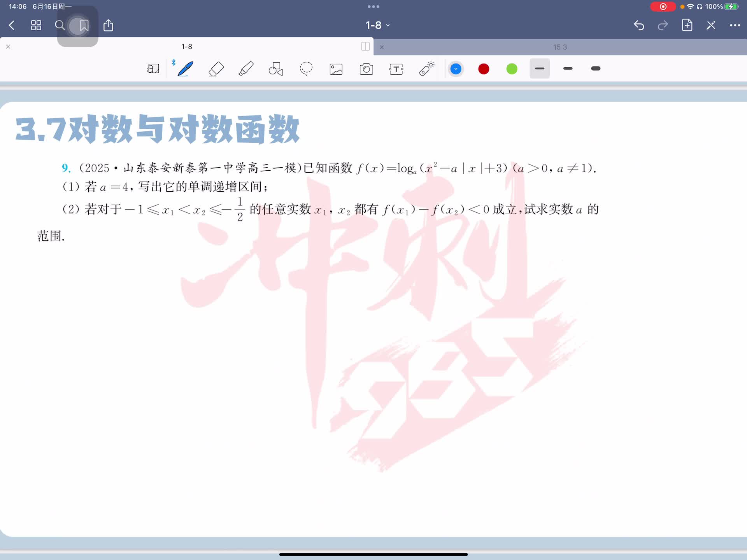Switch to the 15 3 tab
747x560 pixels.
(559, 47)
